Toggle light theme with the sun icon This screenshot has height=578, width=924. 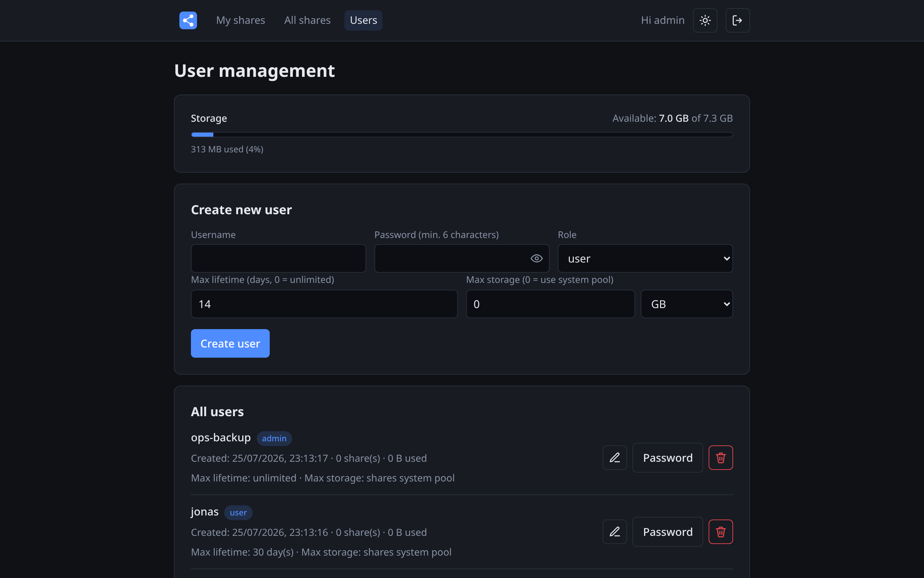[x=705, y=20]
